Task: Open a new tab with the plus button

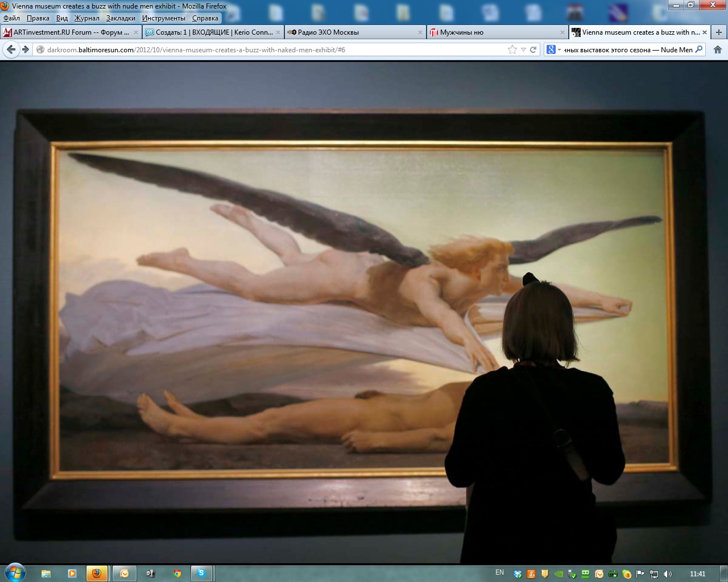Action: pyautogui.click(x=719, y=32)
